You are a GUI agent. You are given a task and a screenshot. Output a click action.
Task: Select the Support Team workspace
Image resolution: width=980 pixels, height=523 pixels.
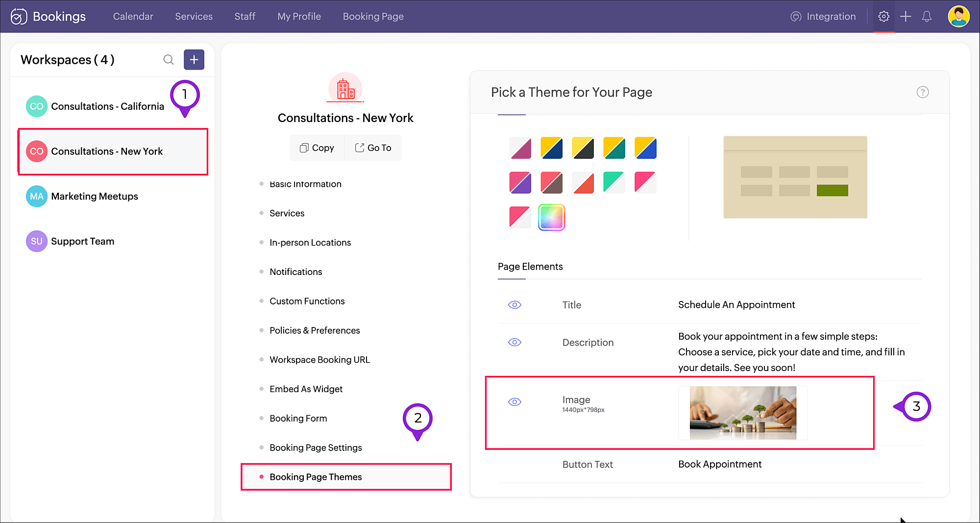[113, 241]
